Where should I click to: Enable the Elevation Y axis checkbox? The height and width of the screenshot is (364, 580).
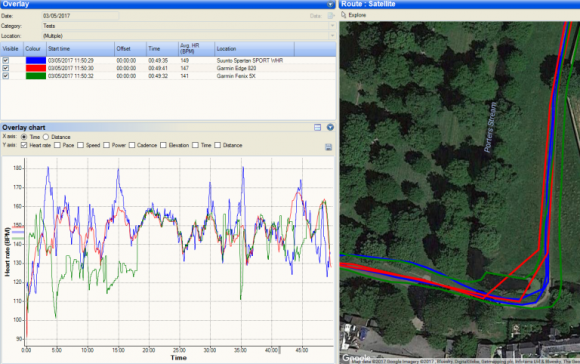point(163,145)
